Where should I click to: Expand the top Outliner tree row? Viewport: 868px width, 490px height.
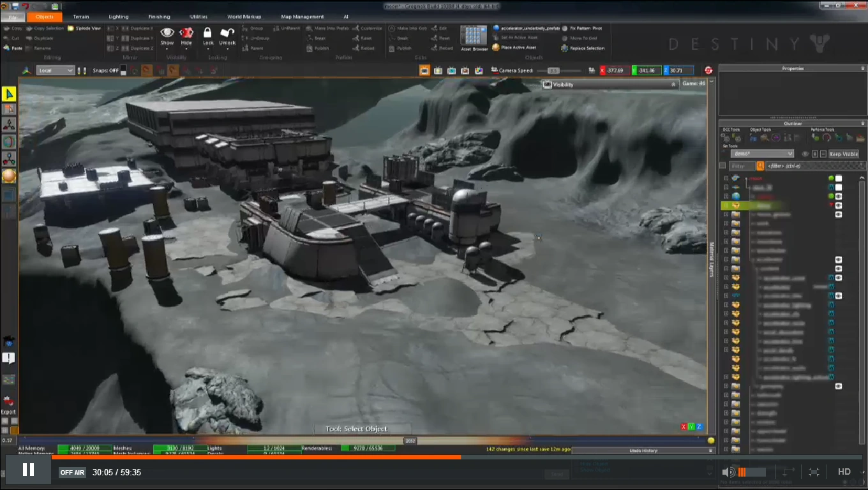click(x=726, y=179)
